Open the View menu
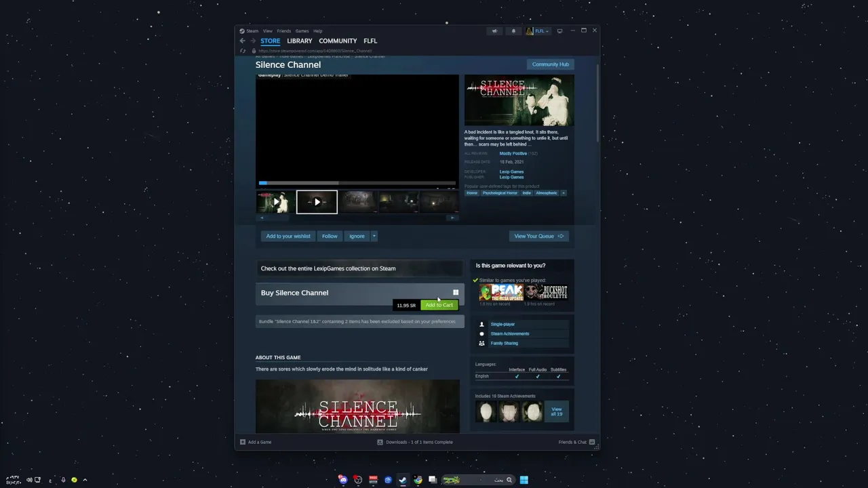The image size is (868, 488). point(268,30)
